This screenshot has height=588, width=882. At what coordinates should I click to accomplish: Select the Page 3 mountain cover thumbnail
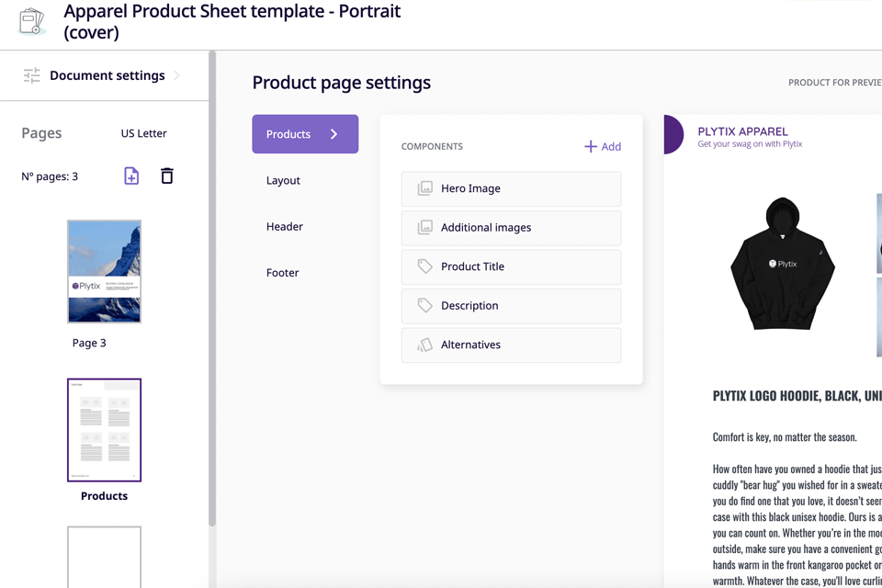click(104, 271)
